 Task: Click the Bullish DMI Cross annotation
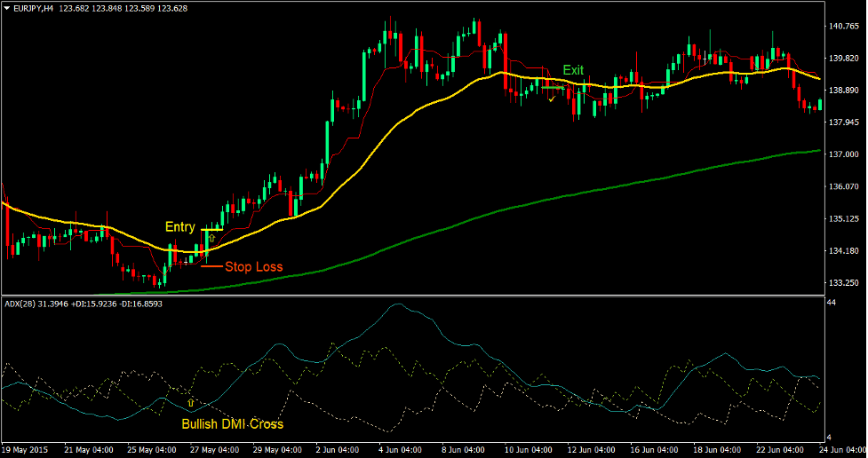coord(233,424)
